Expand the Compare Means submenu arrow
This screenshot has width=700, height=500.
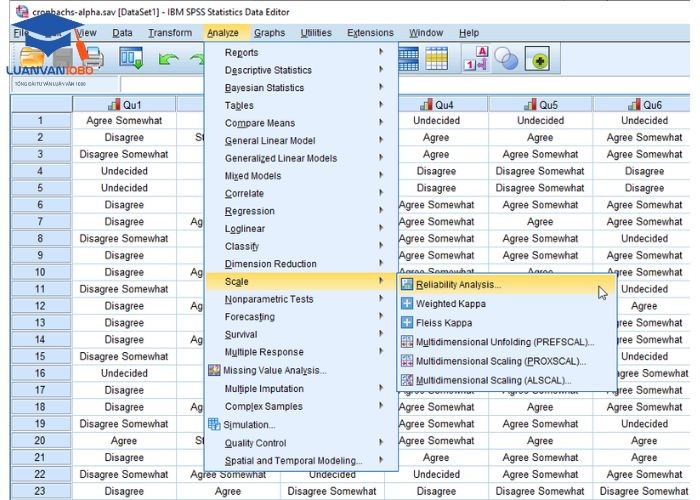point(381,122)
